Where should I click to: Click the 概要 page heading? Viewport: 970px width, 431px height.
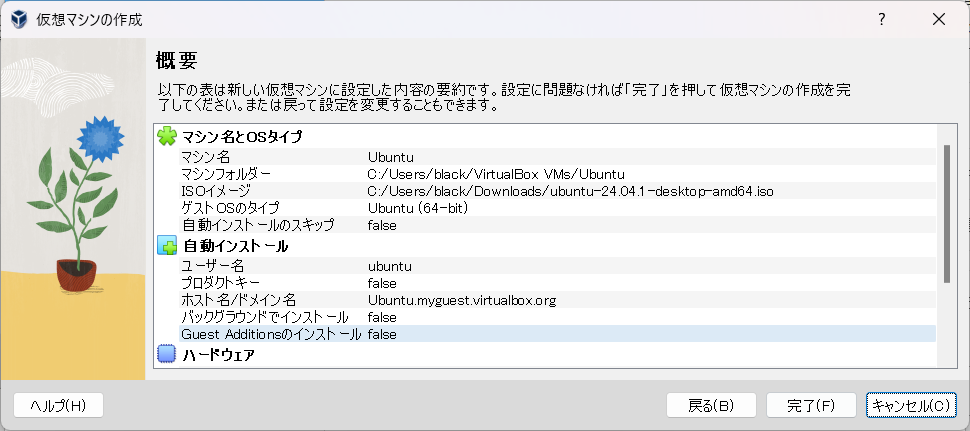(176, 60)
